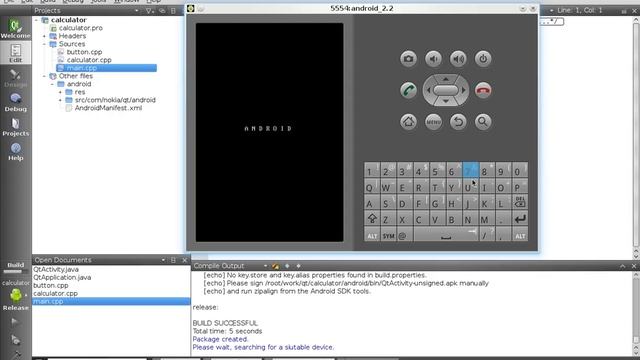Expand the Headers folder
The image size is (640, 360).
(x=44, y=36)
